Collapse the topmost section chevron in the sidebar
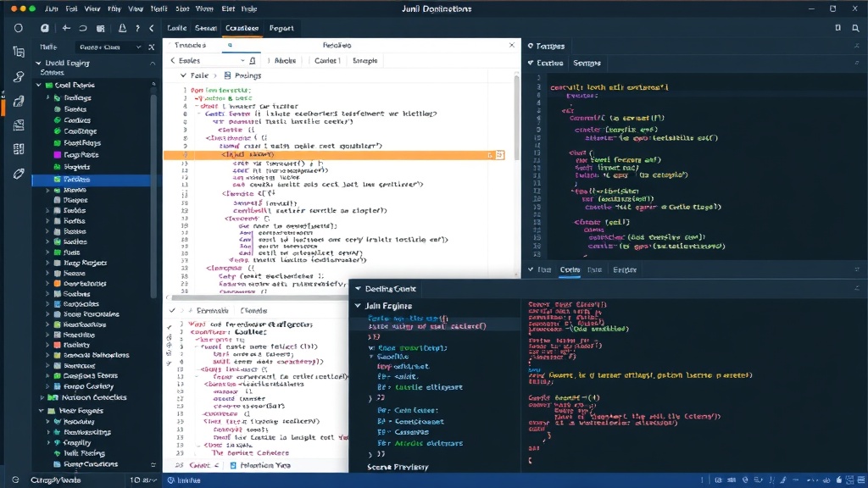 tap(39, 63)
